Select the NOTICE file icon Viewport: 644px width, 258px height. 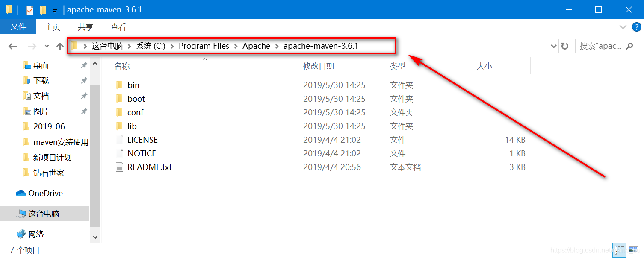(119, 153)
